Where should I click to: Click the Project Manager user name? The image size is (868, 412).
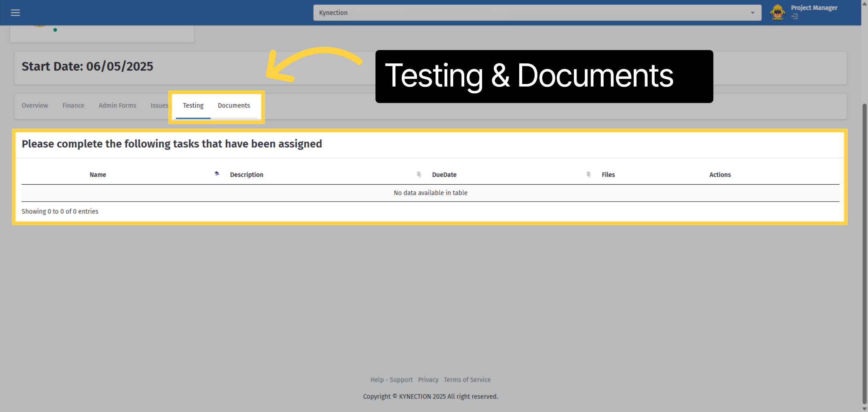pyautogui.click(x=814, y=8)
